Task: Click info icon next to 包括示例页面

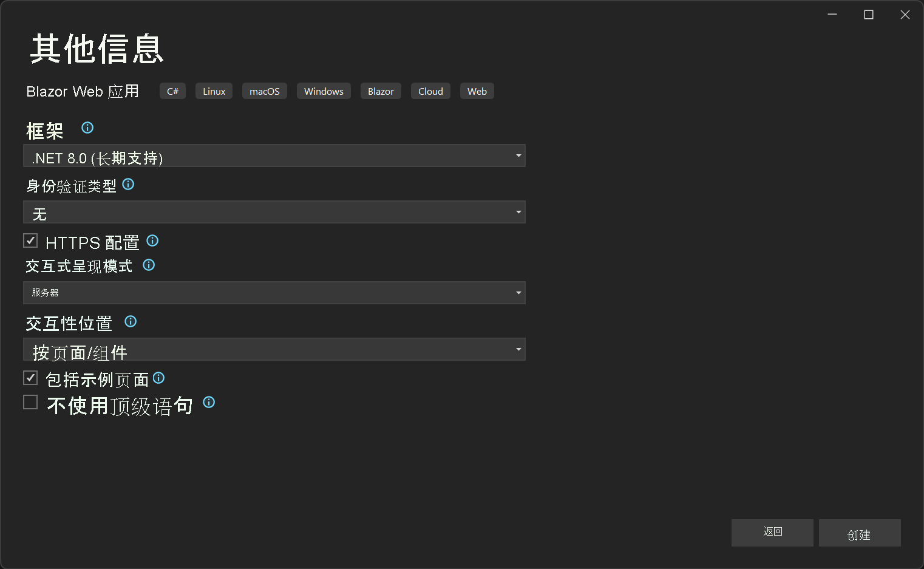Action: (158, 378)
